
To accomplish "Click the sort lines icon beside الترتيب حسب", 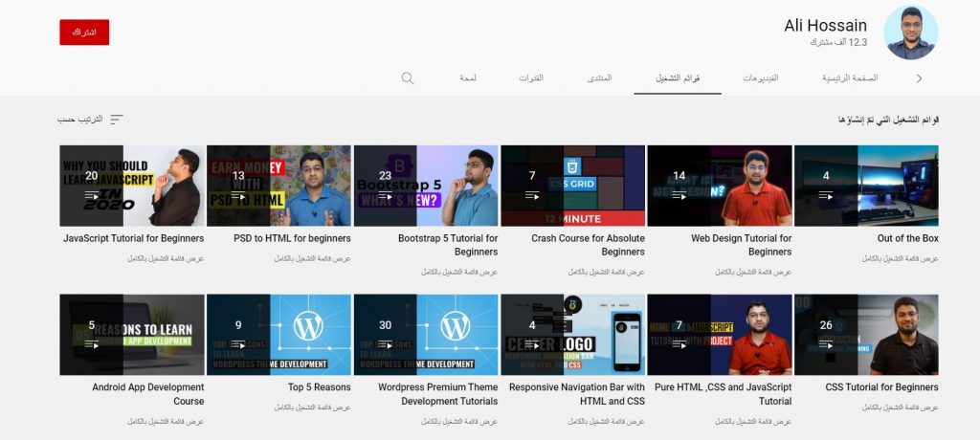I will tap(117, 120).
